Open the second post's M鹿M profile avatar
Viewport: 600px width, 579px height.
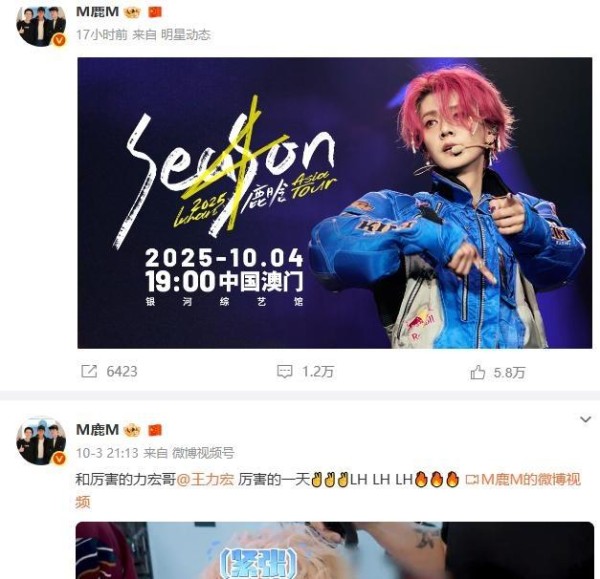tap(41, 441)
